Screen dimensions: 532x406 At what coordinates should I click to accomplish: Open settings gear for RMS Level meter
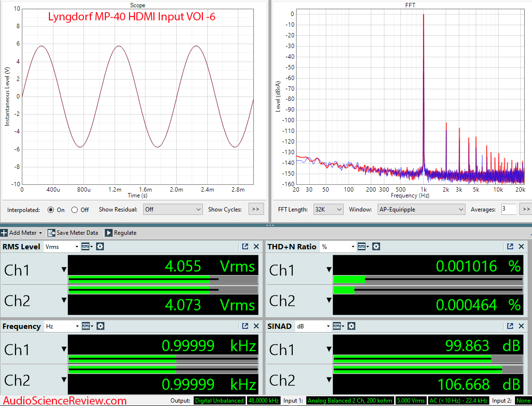coord(100,246)
